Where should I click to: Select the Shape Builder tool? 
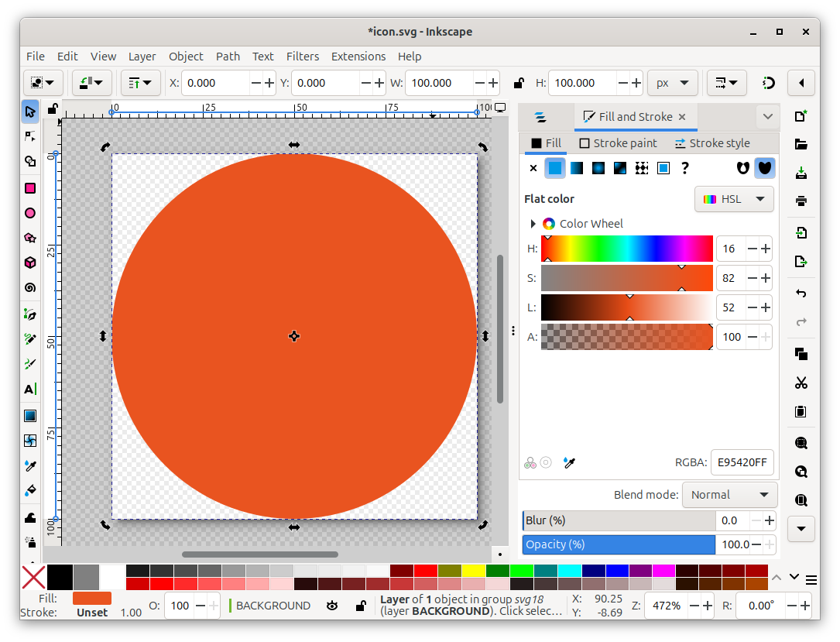(30, 161)
